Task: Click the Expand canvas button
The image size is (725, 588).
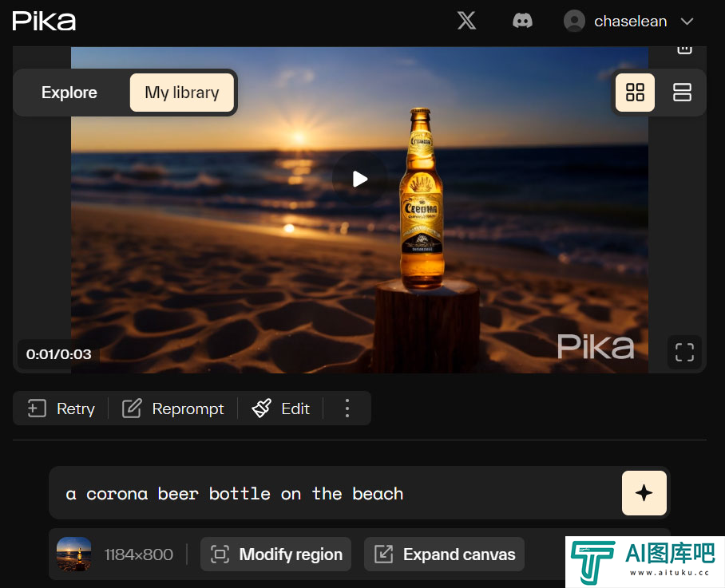Action: 444,554
